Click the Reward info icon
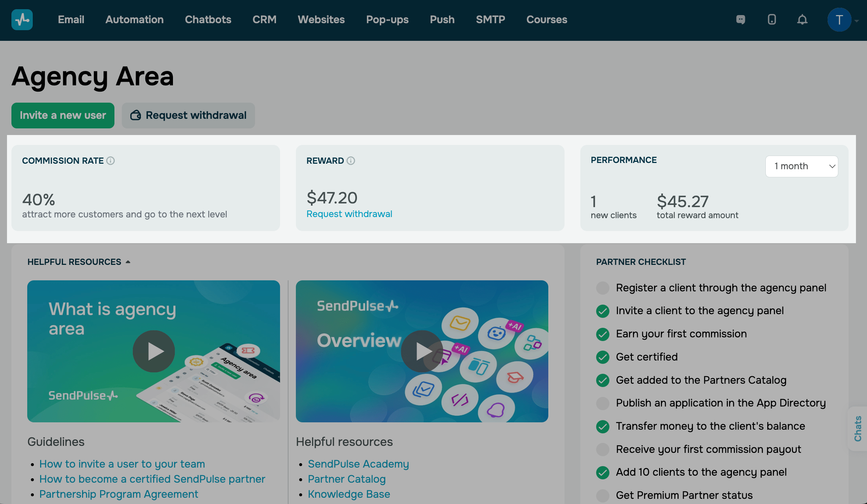This screenshot has height=504, width=867. tap(351, 161)
